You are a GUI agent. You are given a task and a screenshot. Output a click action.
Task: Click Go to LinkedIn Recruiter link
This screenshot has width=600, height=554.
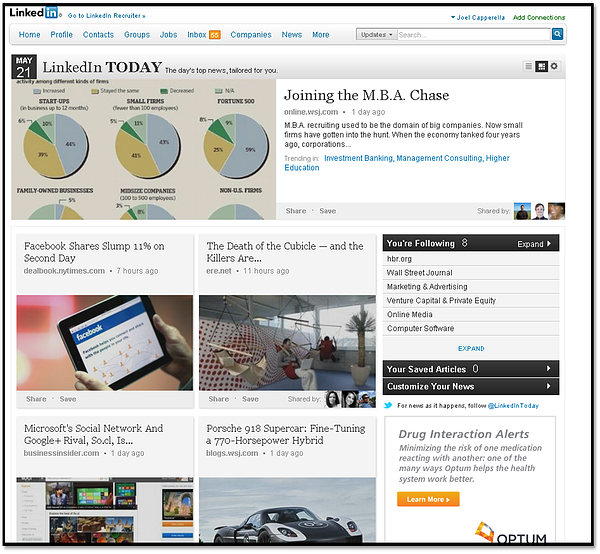(106, 16)
